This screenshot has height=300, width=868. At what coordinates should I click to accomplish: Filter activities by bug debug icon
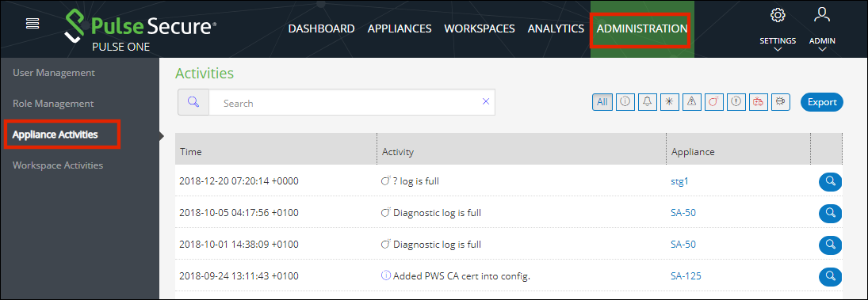780,101
